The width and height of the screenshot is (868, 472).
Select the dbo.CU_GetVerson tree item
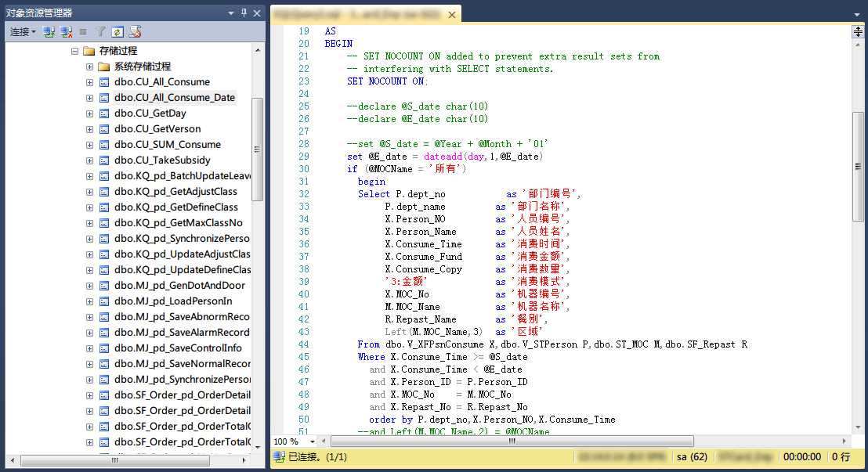(x=157, y=129)
